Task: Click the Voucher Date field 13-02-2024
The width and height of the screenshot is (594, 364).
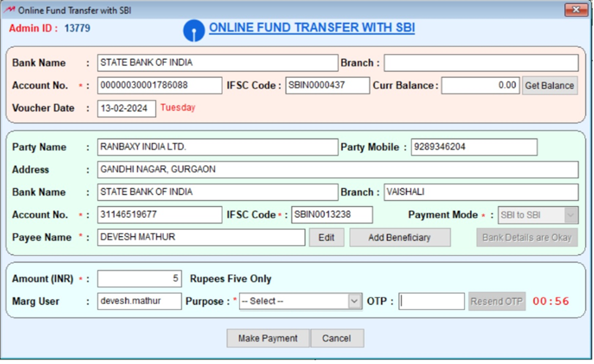Action: (x=127, y=108)
